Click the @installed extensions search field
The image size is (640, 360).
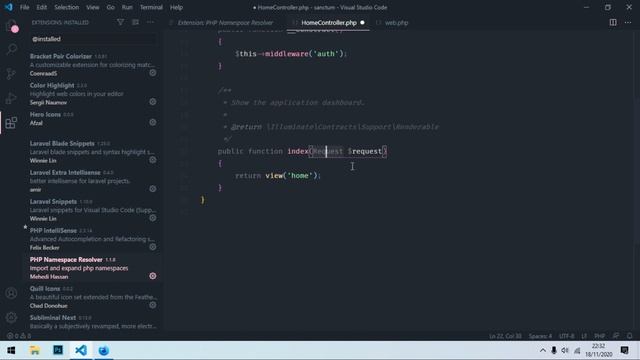click(93, 39)
